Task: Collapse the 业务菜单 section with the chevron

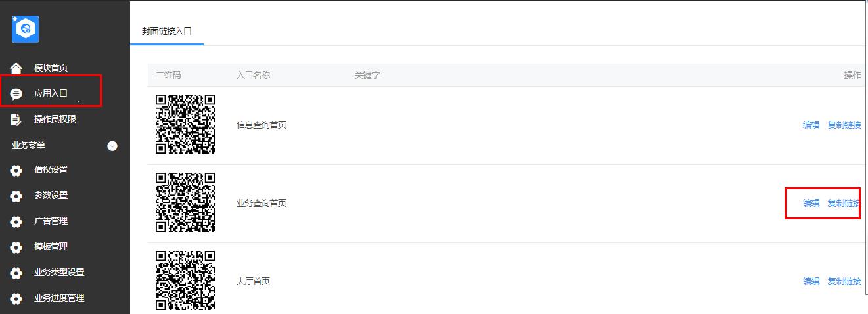Action: pyautogui.click(x=112, y=146)
